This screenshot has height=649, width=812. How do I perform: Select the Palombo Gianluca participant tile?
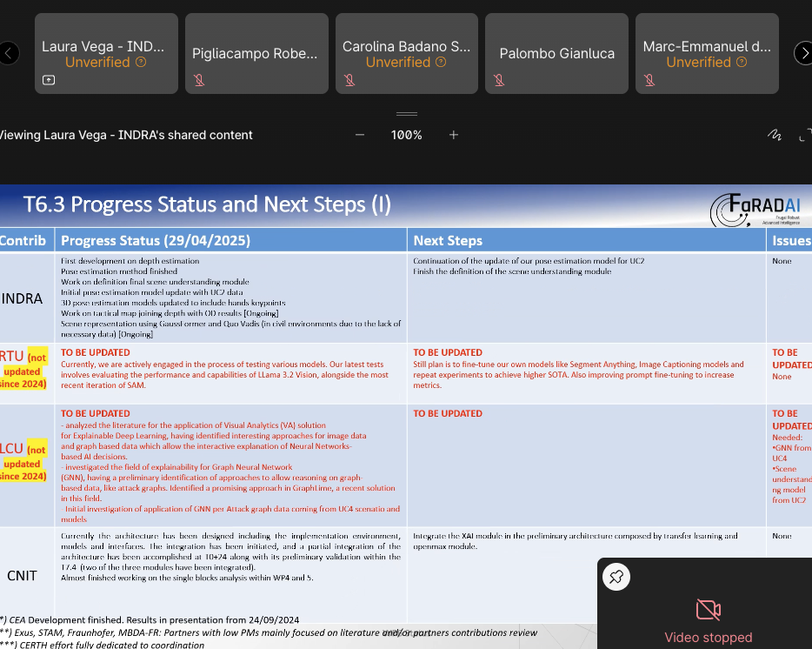pos(556,53)
